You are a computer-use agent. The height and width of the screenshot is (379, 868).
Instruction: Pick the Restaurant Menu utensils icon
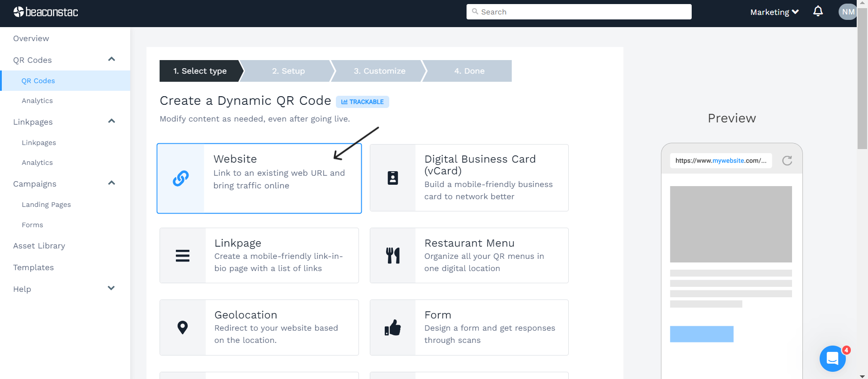392,256
